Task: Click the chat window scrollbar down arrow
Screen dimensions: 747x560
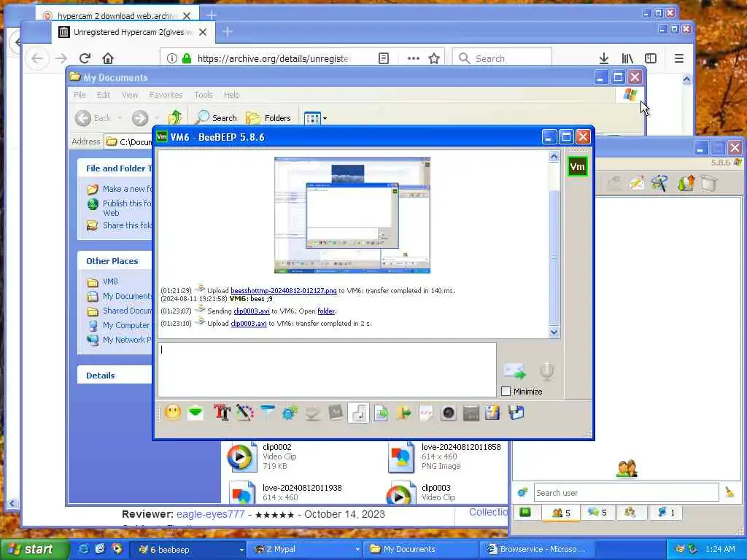Action: point(554,332)
